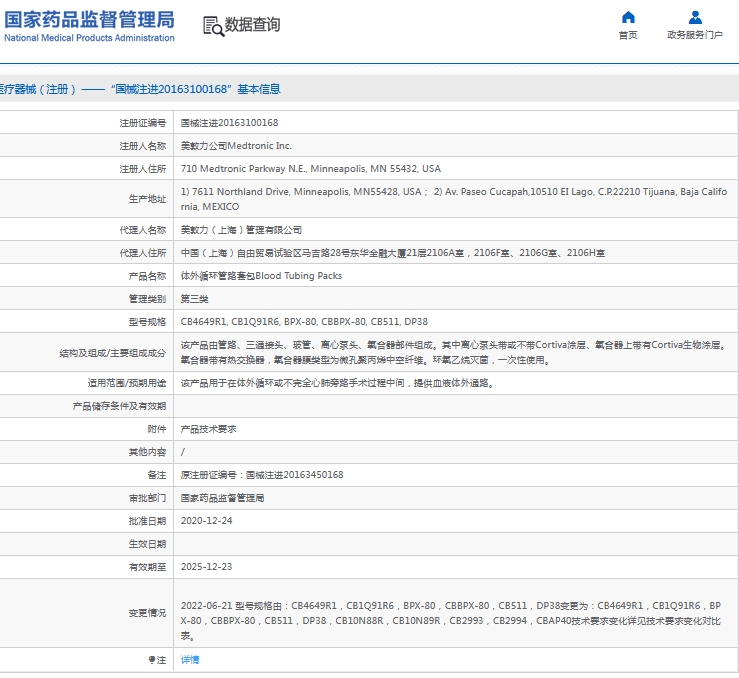
Task: Click approval date 2020-12-24
Action: 206,521
